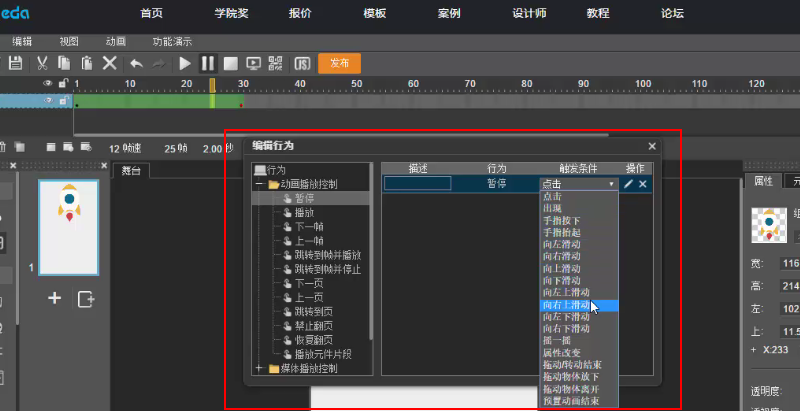Screen dimensions: 800x411
Task: Click the timeline horizontal scrollbar
Action: click(x=341, y=135)
